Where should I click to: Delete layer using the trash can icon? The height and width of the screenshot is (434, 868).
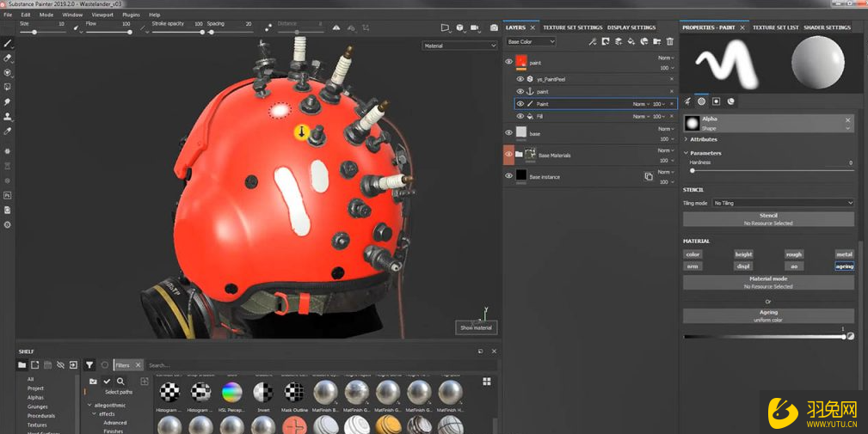pos(670,41)
